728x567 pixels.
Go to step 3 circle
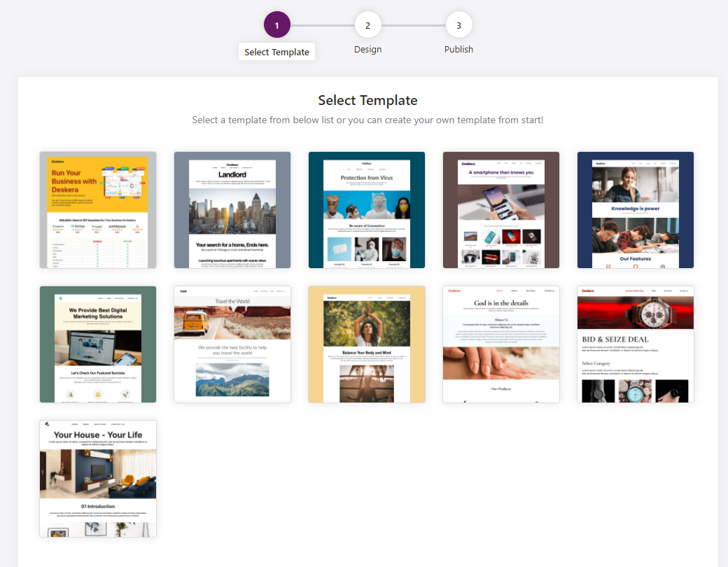(x=458, y=25)
